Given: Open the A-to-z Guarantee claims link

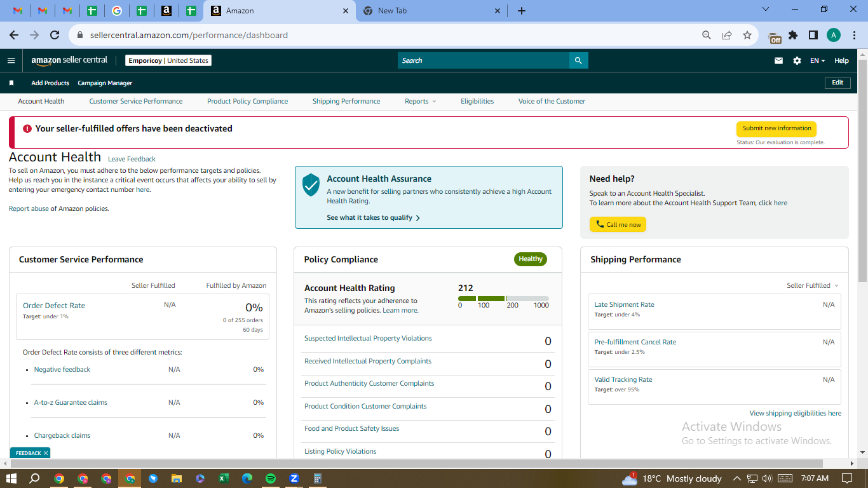Looking at the screenshot, I should (71, 403).
